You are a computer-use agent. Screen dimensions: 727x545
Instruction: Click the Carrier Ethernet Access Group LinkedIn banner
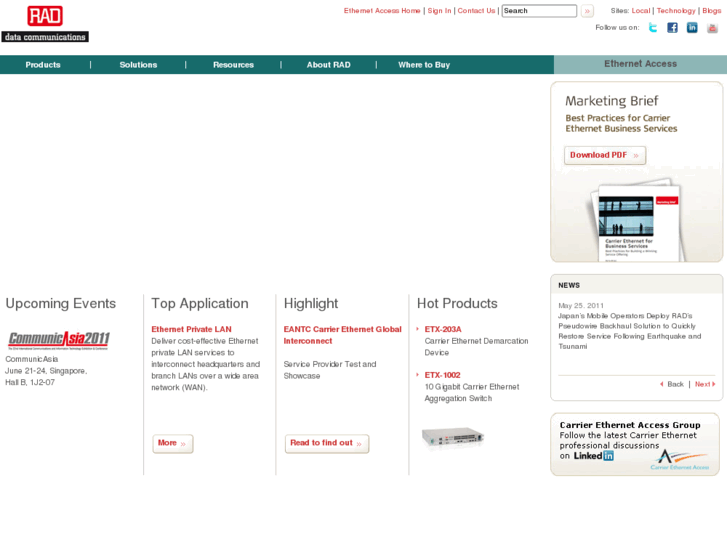635,444
